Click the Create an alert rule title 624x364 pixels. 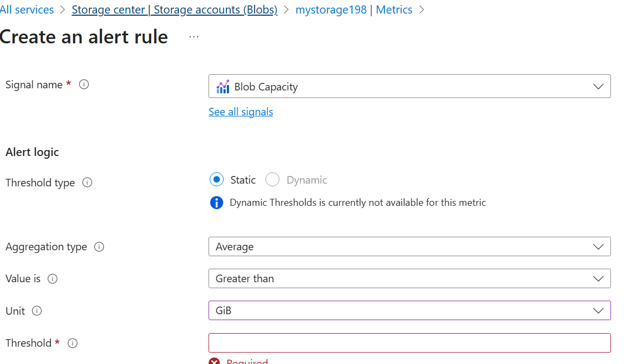(x=84, y=37)
